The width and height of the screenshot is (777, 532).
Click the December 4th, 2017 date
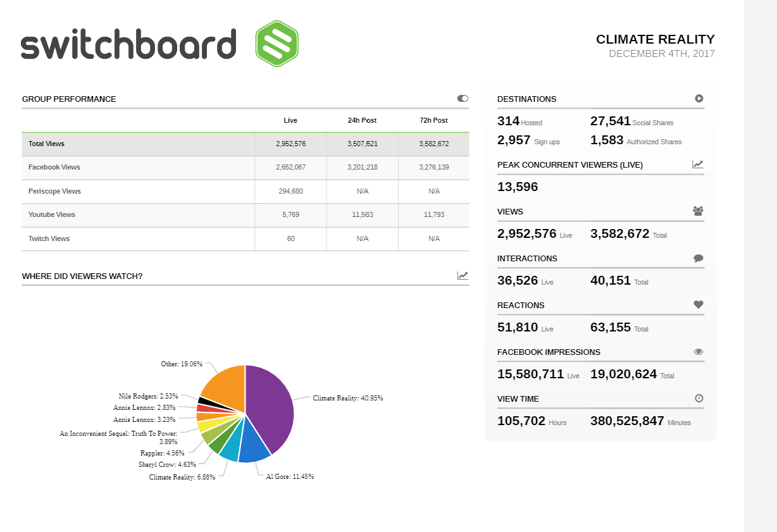(x=662, y=54)
